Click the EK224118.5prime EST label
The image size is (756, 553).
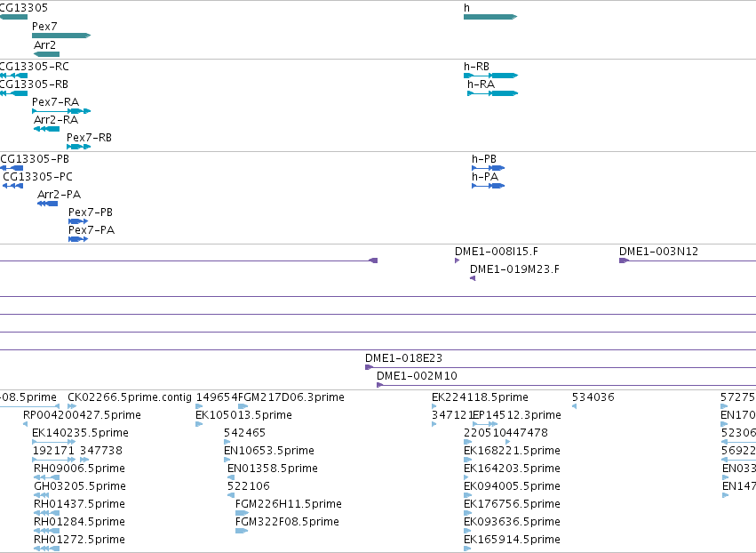point(481,397)
